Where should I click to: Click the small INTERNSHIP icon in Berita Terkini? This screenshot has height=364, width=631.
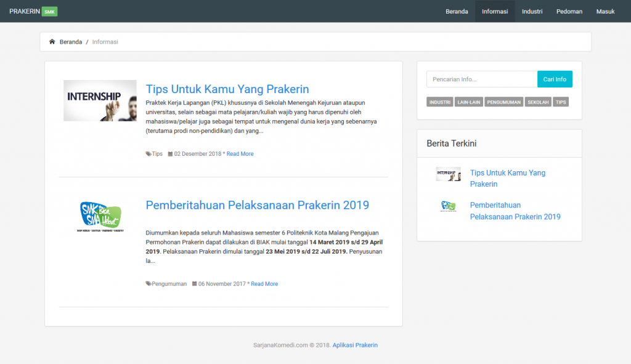pos(448,174)
